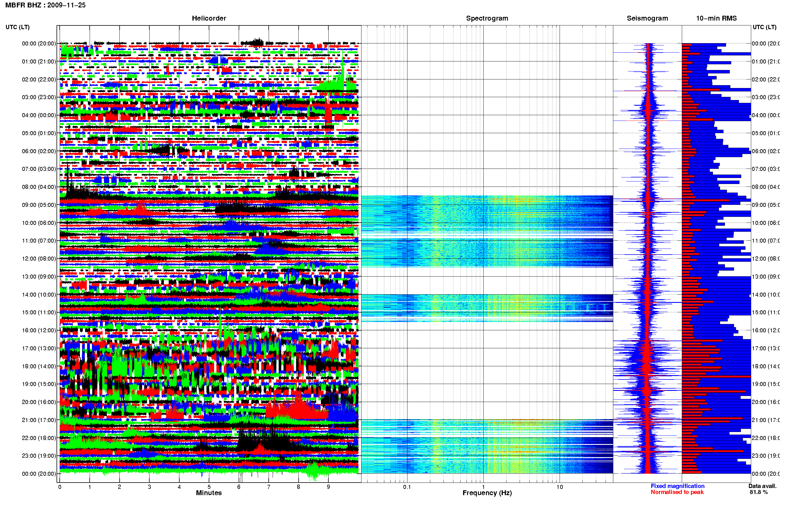The image size is (812, 508).
Task: Select the "19:00 (15:00)" Helicorder time label
Action: (x=39, y=384)
